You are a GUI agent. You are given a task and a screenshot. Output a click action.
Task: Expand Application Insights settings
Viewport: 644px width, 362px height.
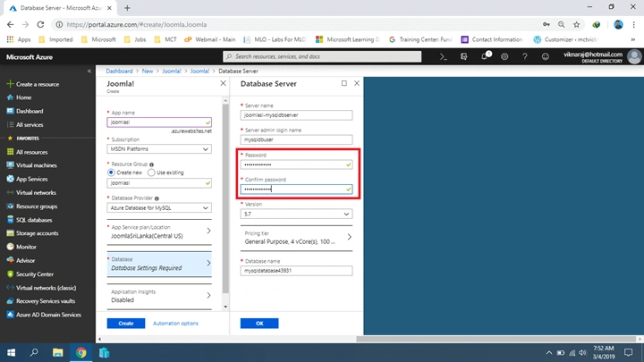159,296
